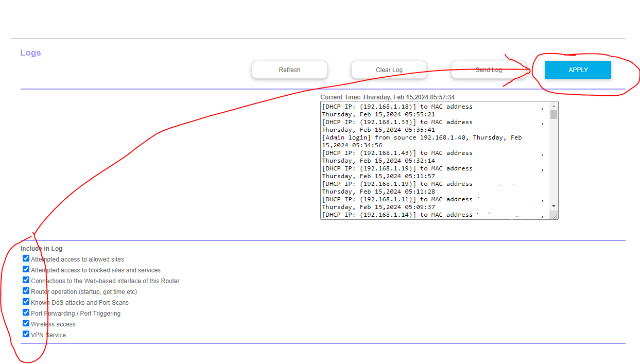Toggle Known DoS attacks and Port Scans

[26, 302]
